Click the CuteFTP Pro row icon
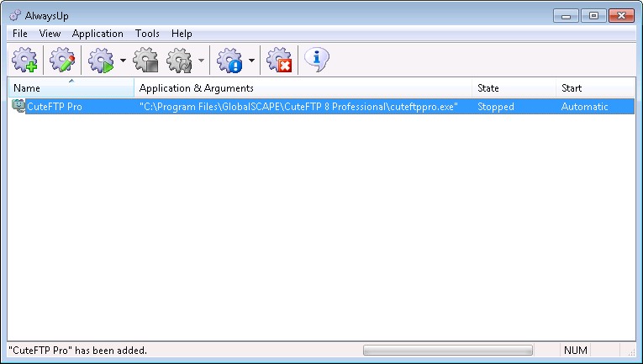The width and height of the screenshot is (643, 364). [18, 106]
